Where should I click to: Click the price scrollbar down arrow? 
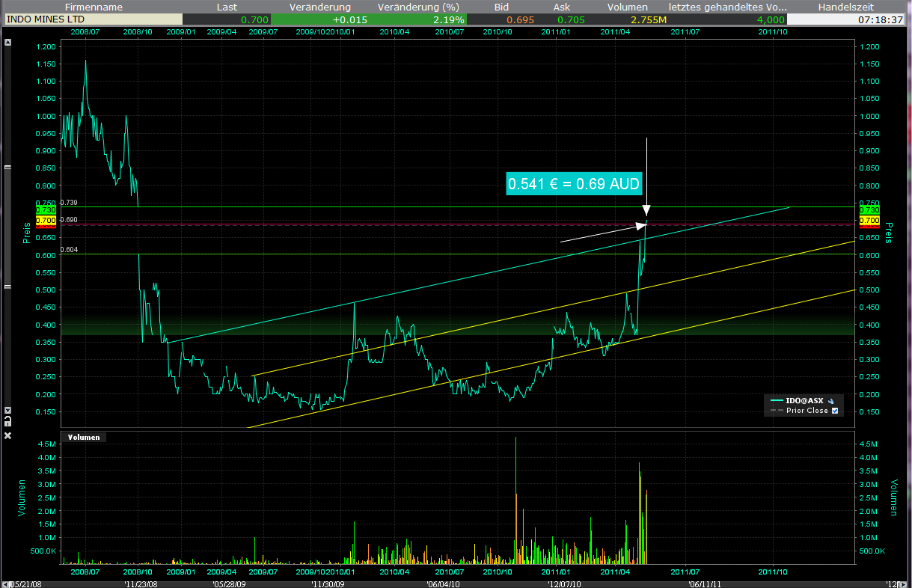7,410
